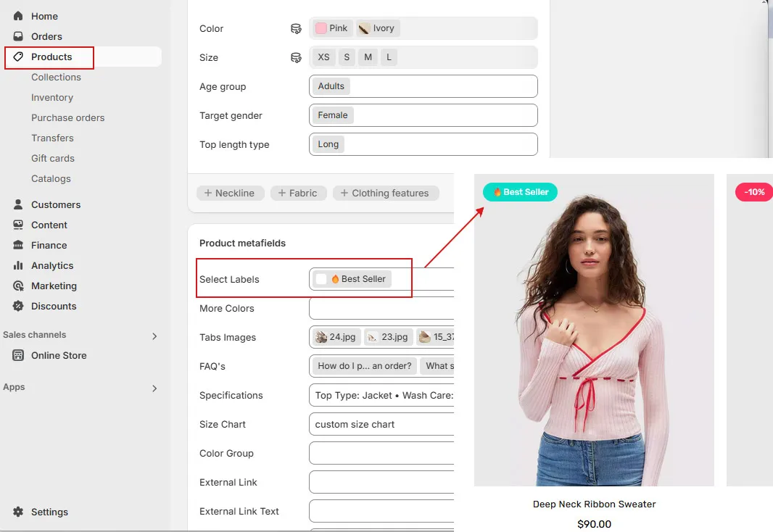This screenshot has height=532, width=773.
Task: Expand the Sales channels section
Action: click(x=154, y=336)
